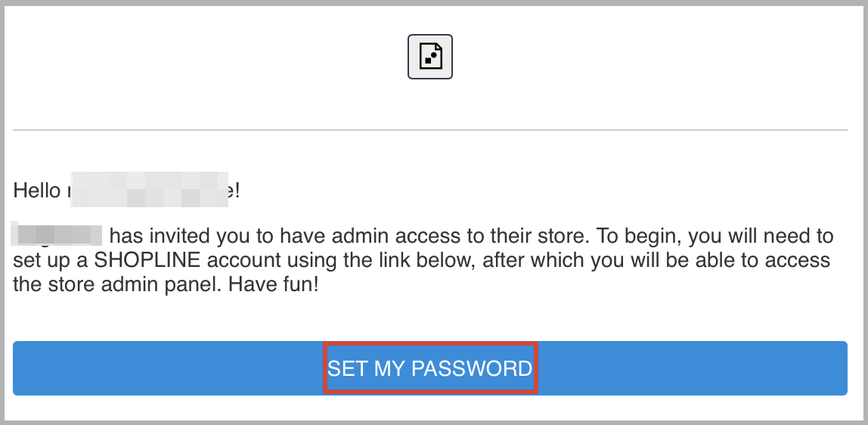868x425 pixels.
Task: Click the blurred inviter name before "has invited"
Action: [x=57, y=235]
